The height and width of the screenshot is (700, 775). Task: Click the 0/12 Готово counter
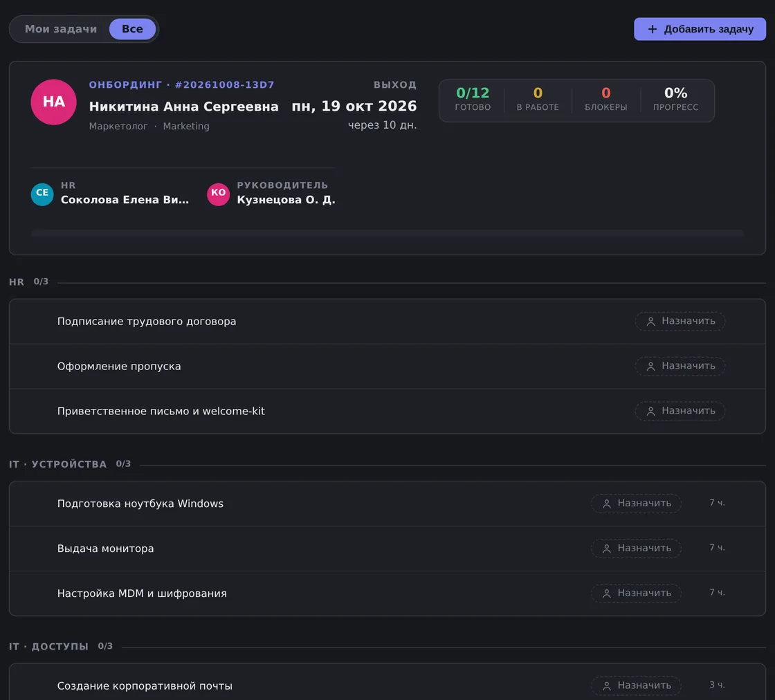(473, 100)
